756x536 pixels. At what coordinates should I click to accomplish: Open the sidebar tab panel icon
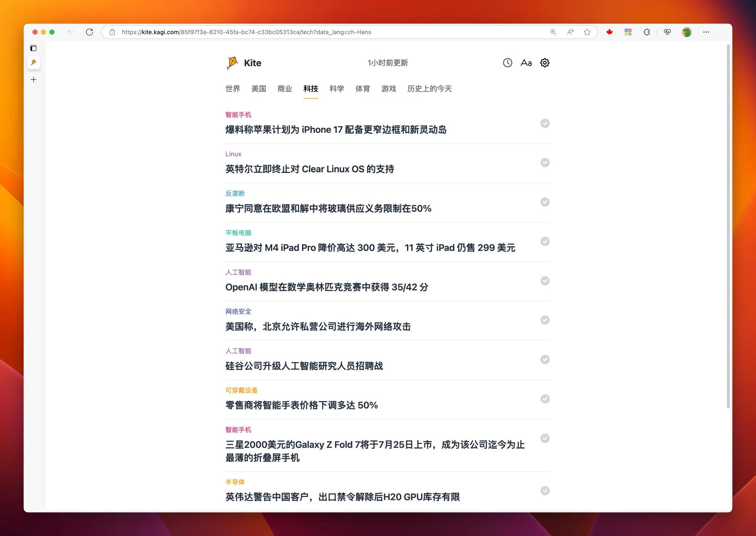tap(34, 48)
